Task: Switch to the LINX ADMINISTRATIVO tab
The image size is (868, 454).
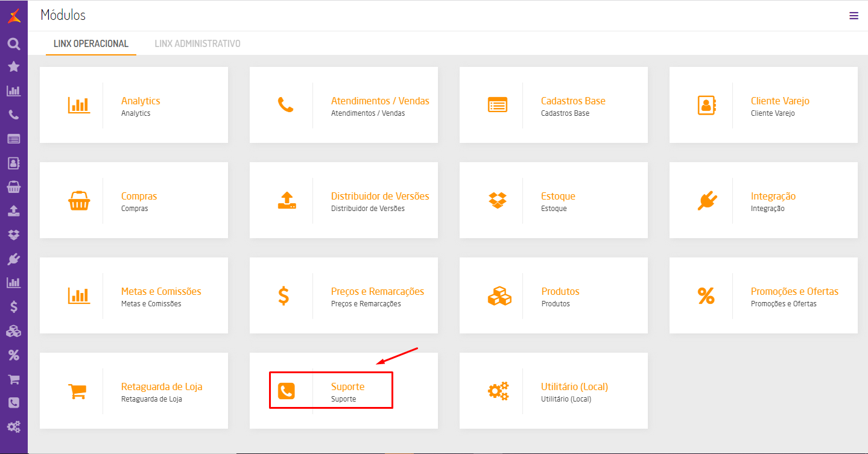Action: click(198, 43)
